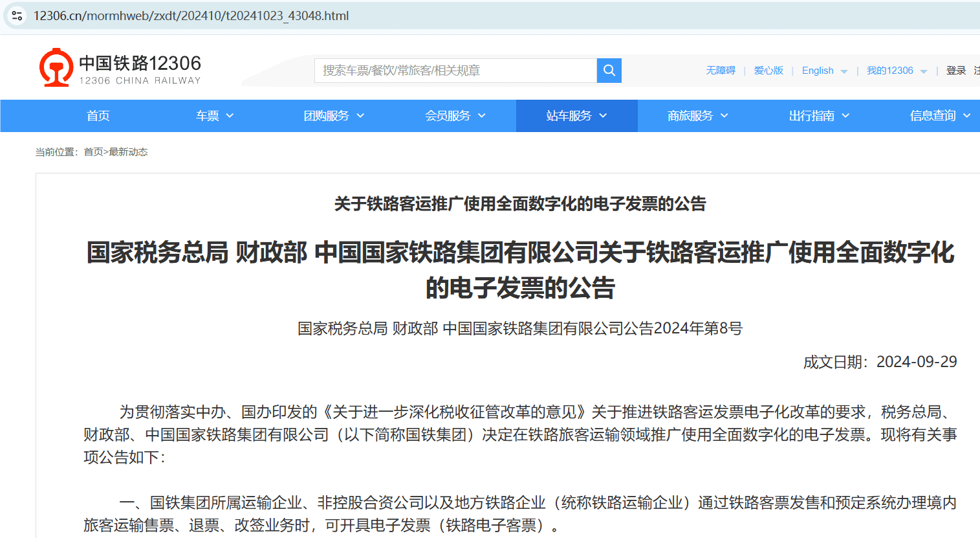Open the 车票 navigation menu
The width and height of the screenshot is (980, 538).
pyautogui.click(x=208, y=116)
